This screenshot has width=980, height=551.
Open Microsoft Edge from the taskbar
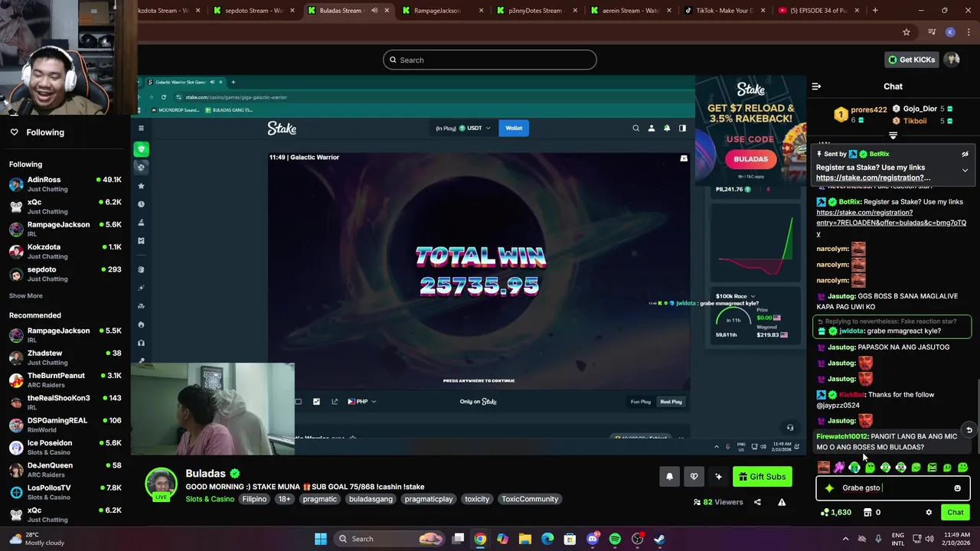[547, 539]
